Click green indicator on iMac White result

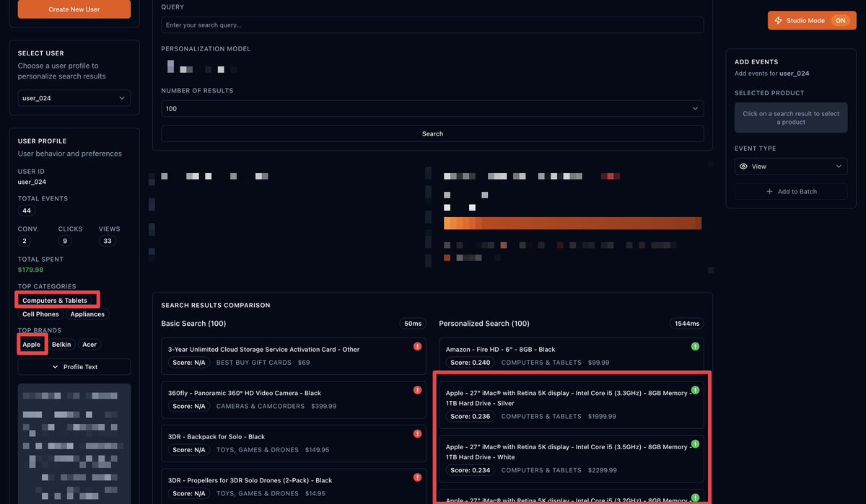click(x=695, y=443)
